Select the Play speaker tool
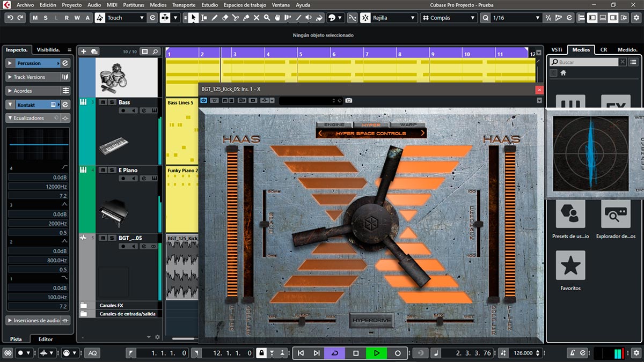Viewport: 644px width, 362px height. pos(309,18)
